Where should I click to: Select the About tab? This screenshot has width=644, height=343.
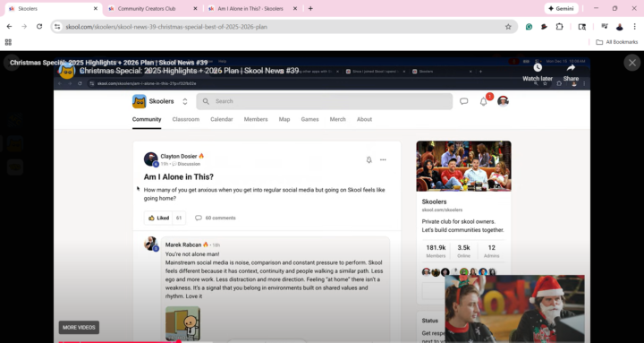click(364, 119)
